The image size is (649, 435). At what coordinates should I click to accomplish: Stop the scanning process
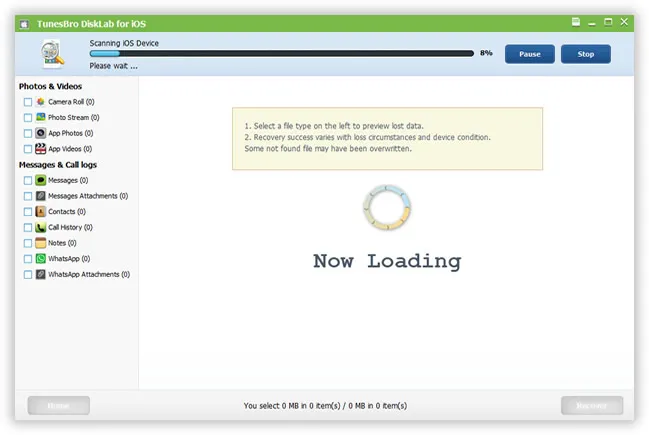585,54
